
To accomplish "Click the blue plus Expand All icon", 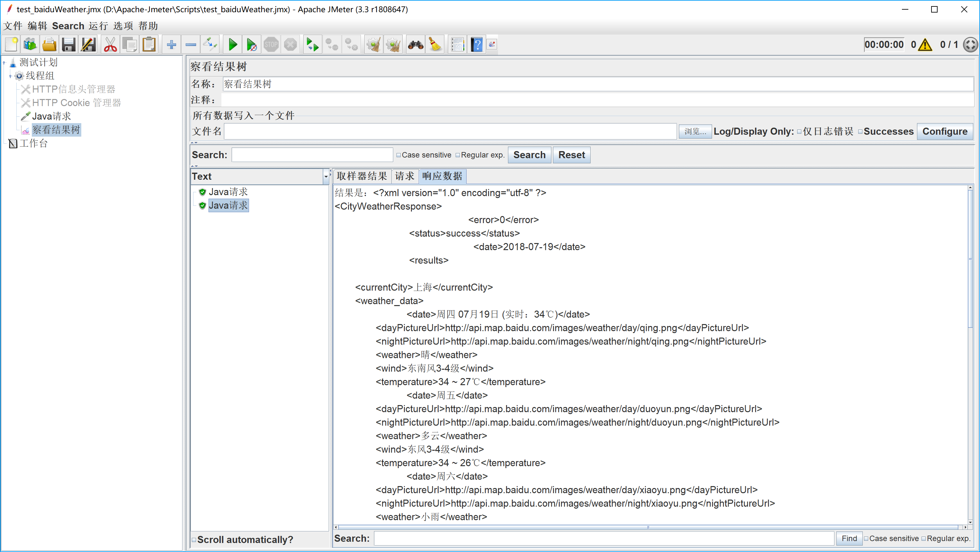I will (171, 45).
